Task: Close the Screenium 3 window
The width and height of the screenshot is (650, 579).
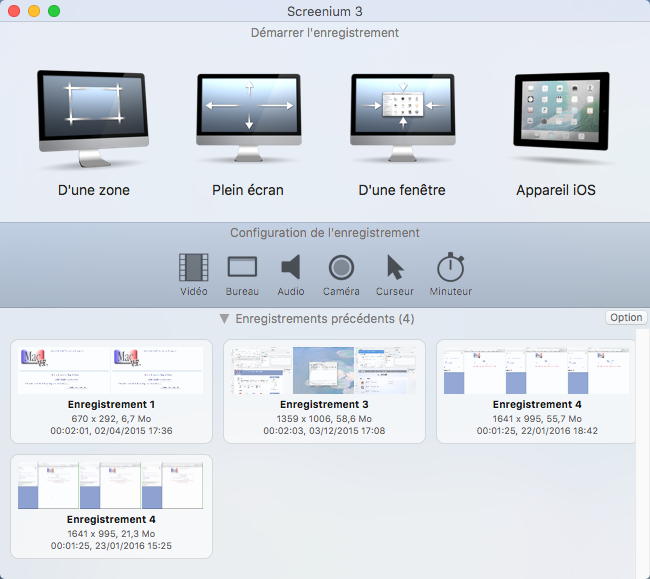Action: pyautogui.click(x=14, y=11)
